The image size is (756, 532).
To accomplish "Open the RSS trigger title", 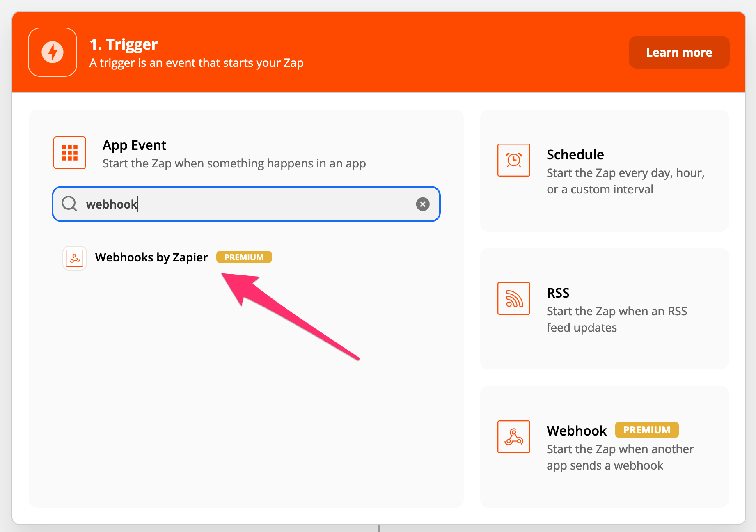I will [x=558, y=293].
